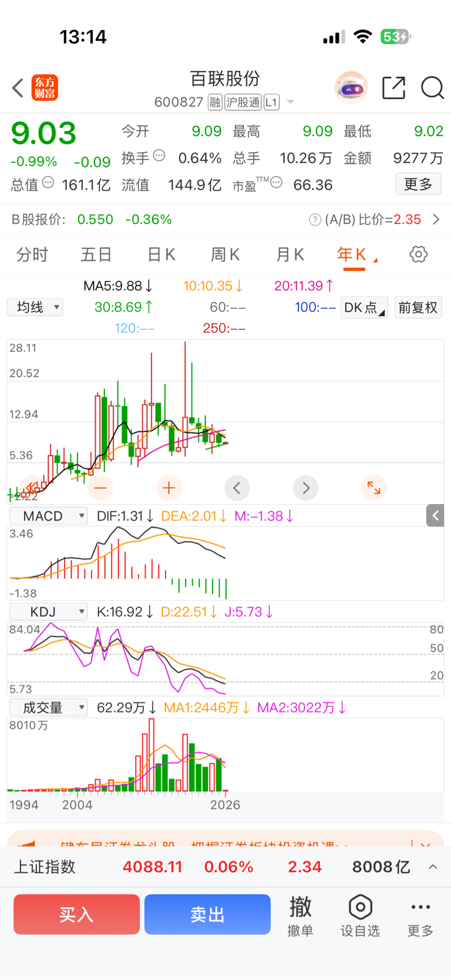Viewport: 451px width, 980px height.
Task: Tap the L1 level badge
Action: pyautogui.click(x=271, y=102)
